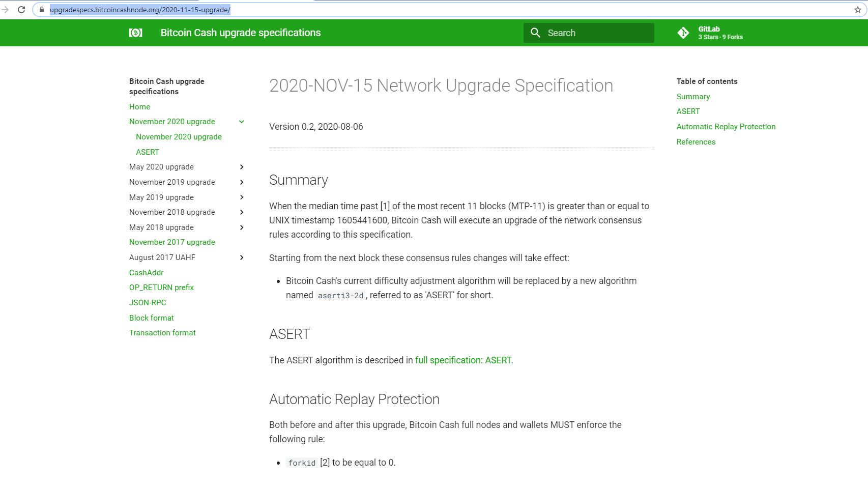Viewport: 868px width, 487px height.
Task: Open the JSON-RPC page
Action: (x=148, y=303)
